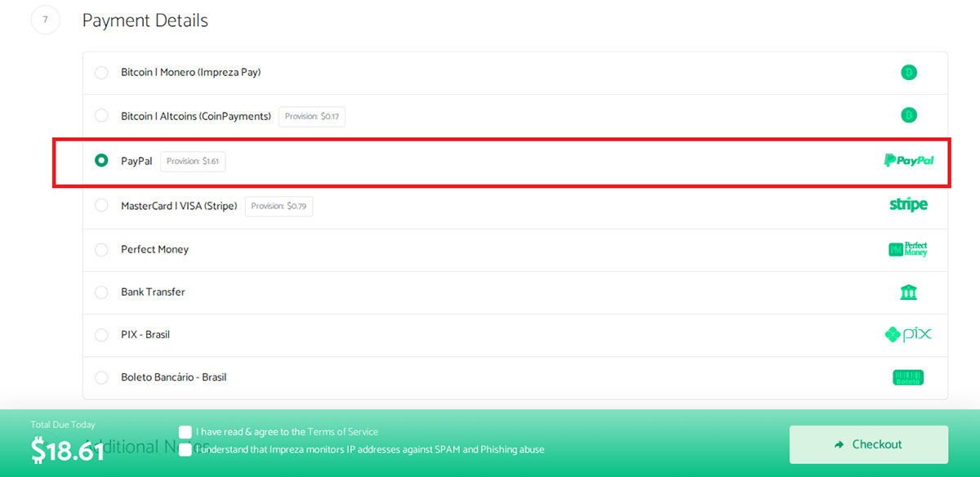
Task: Click the Checkout button
Action: click(868, 444)
